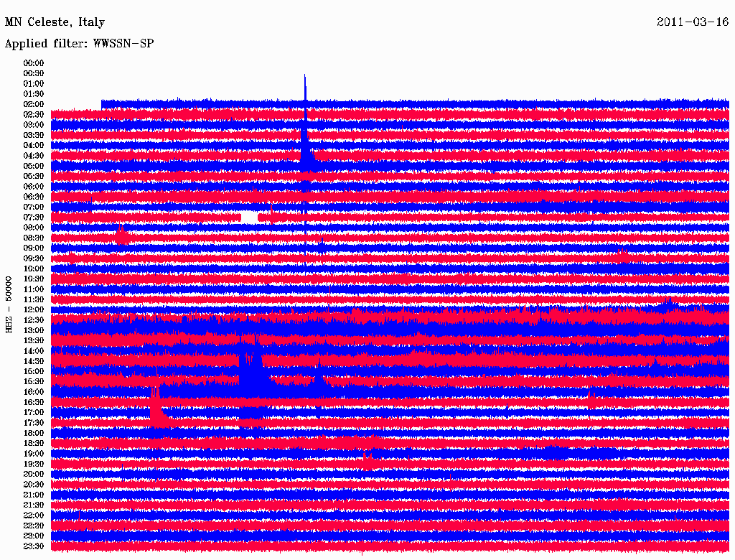Click the 03:30 time label
Image resolution: width=735 pixels, height=560 pixels.
point(33,135)
